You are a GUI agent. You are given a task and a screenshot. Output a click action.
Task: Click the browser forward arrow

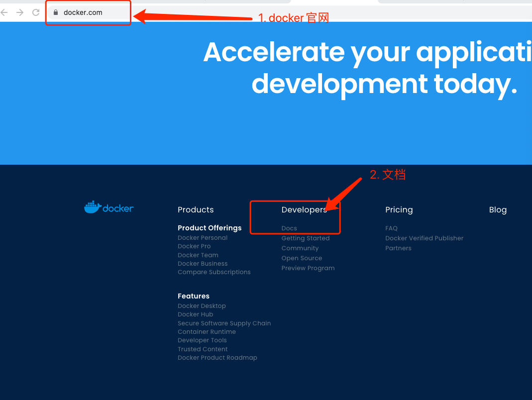click(20, 12)
